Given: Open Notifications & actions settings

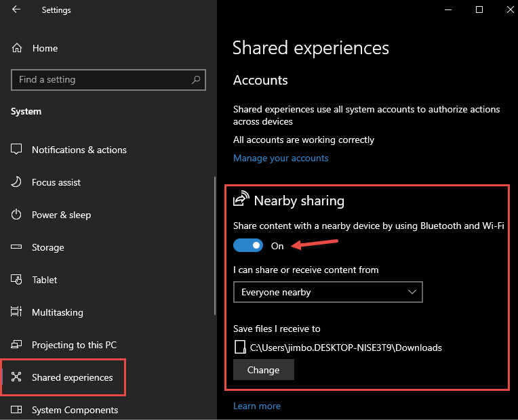Looking at the screenshot, I should 79,150.
